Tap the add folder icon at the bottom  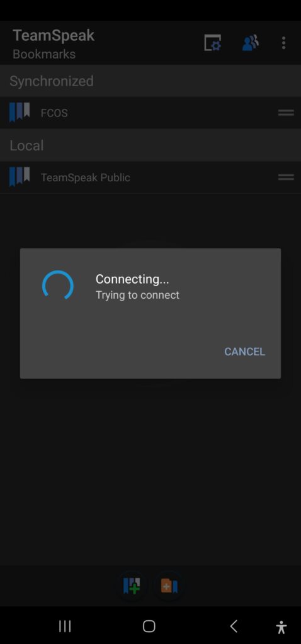click(169, 586)
